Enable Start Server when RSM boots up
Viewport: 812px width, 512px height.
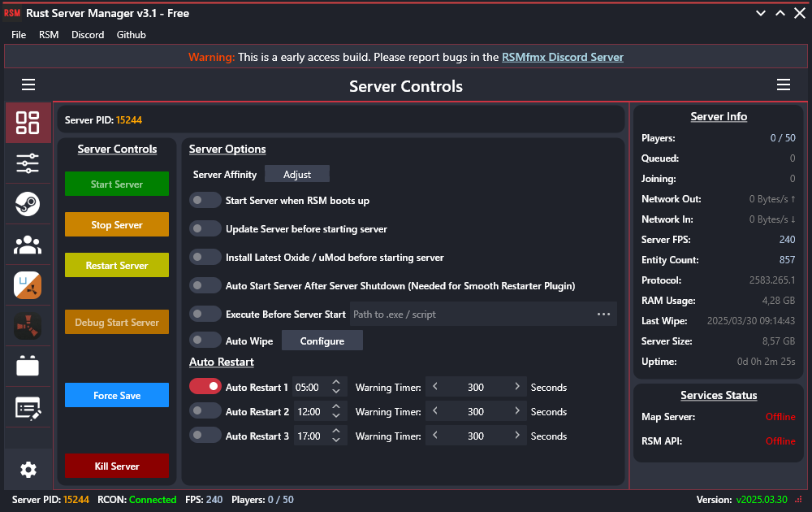[x=205, y=200]
